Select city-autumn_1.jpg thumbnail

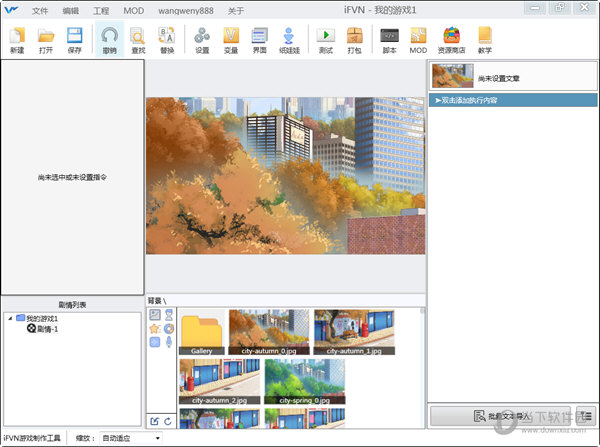[x=354, y=332]
